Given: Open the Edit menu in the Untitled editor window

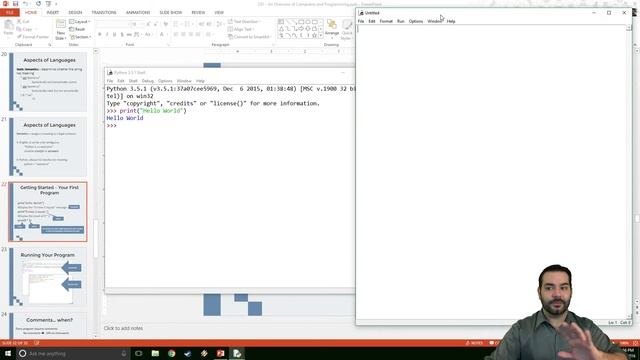Looking at the screenshot, I should point(372,21).
